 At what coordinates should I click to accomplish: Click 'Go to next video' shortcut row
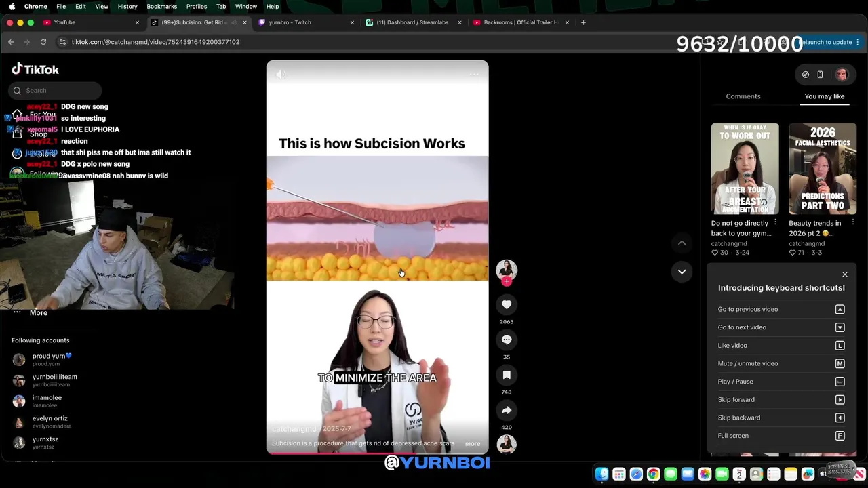coord(781,327)
